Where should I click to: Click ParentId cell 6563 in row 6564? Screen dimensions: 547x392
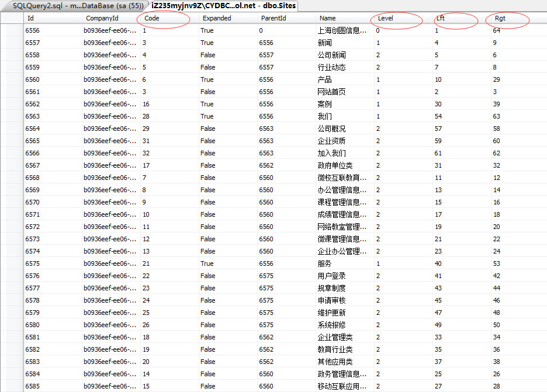click(286, 129)
